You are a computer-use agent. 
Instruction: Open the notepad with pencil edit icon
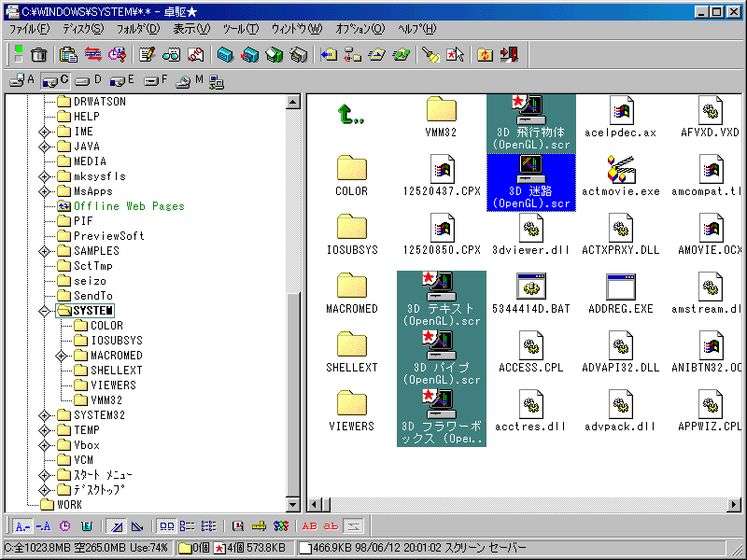147,55
